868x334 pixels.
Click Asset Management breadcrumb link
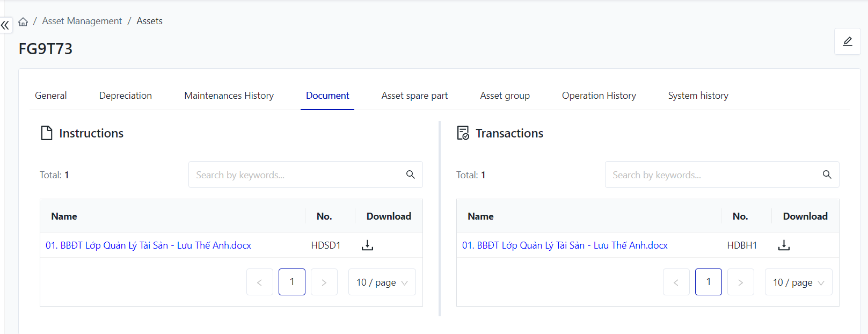82,21
